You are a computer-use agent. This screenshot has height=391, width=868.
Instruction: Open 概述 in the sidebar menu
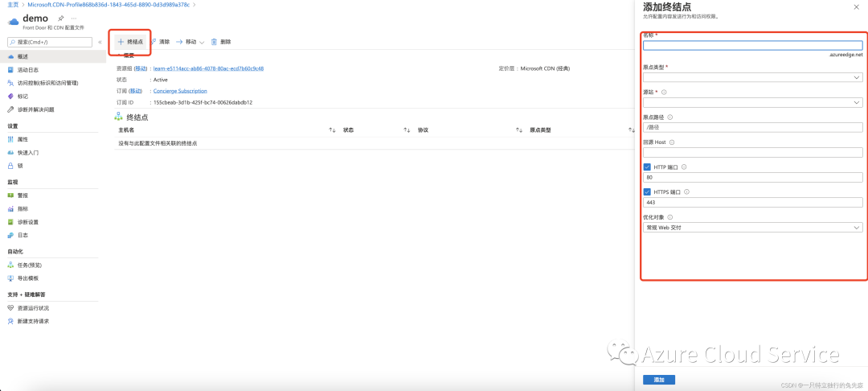tap(52, 56)
